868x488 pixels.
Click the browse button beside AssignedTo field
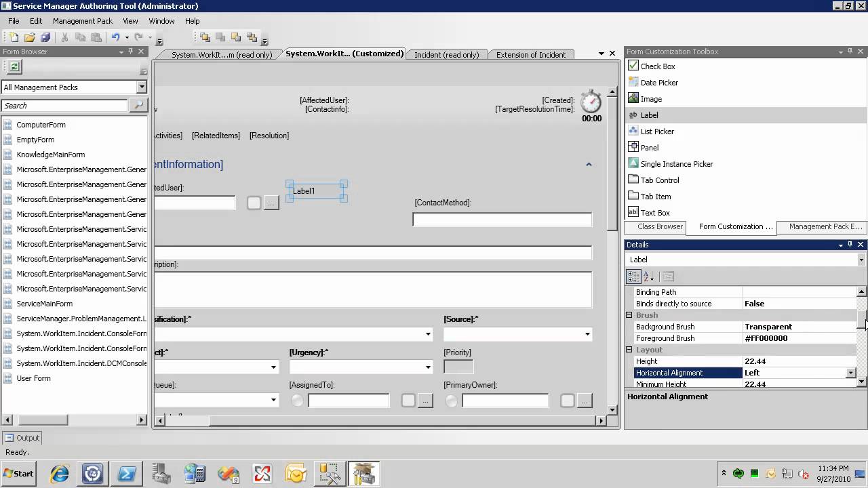click(425, 401)
